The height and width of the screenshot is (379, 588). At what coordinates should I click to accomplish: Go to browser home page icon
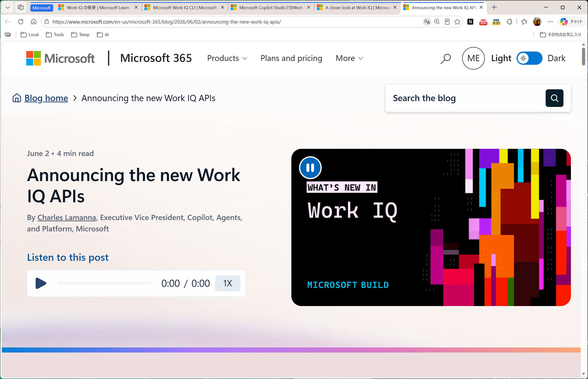coord(34,22)
